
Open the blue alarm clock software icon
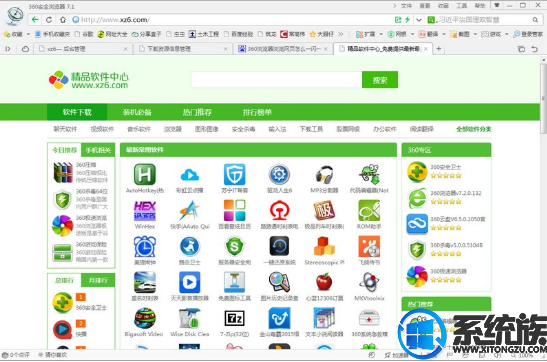point(145,246)
